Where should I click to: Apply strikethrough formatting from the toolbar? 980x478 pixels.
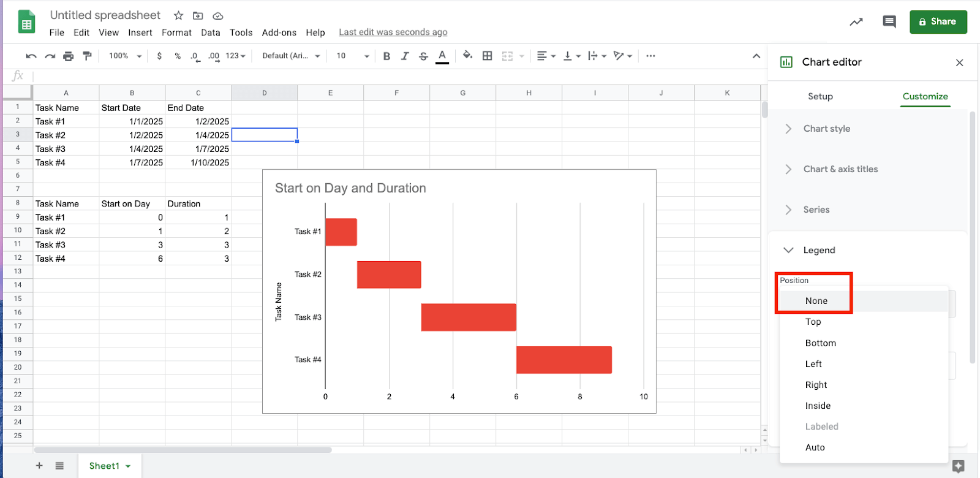pyautogui.click(x=423, y=56)
